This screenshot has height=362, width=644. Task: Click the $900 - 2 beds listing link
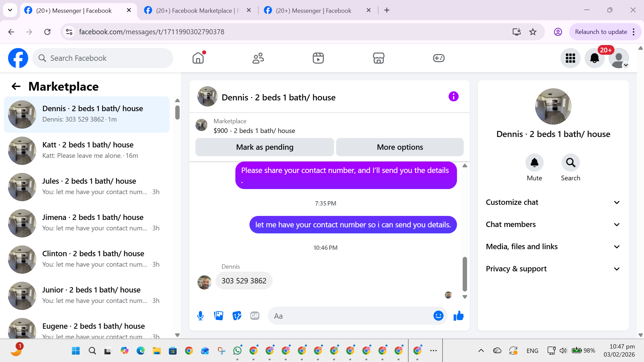pos(254,131)
